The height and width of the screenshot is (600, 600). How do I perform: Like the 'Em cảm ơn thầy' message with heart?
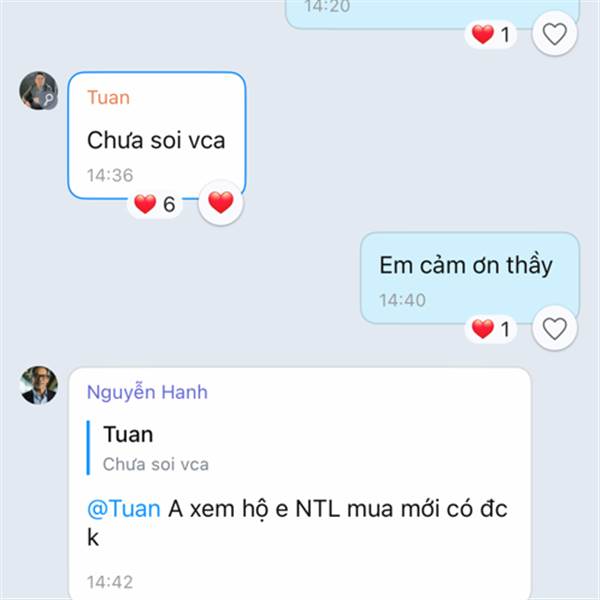[554, 328]
